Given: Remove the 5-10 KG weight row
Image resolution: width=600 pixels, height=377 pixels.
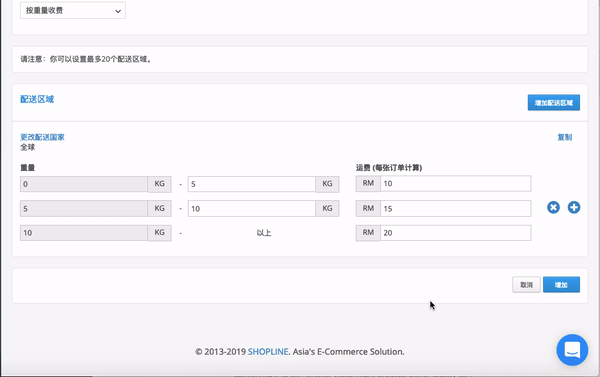Looking at the screenshot, I should coord(553,207).
